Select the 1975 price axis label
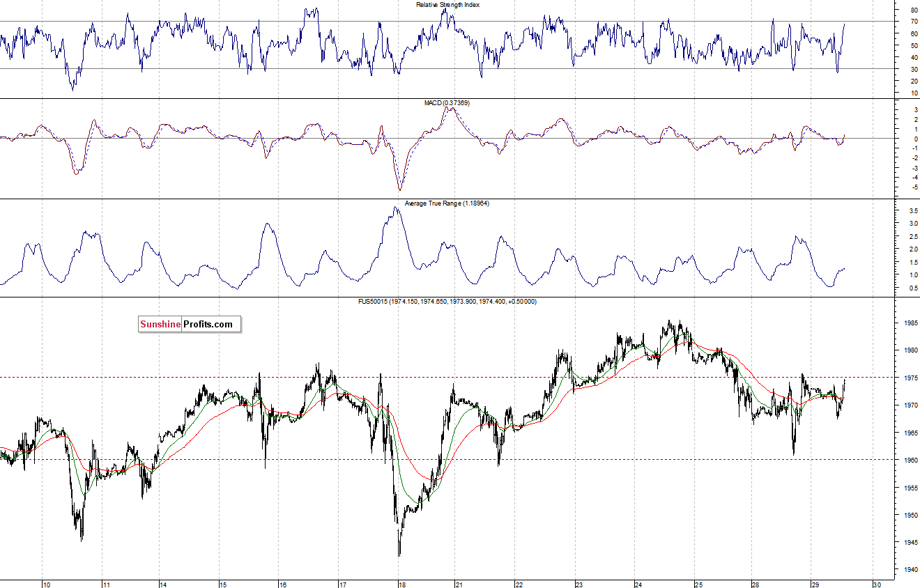Viewport: 920px width, 588px height. 910,378
